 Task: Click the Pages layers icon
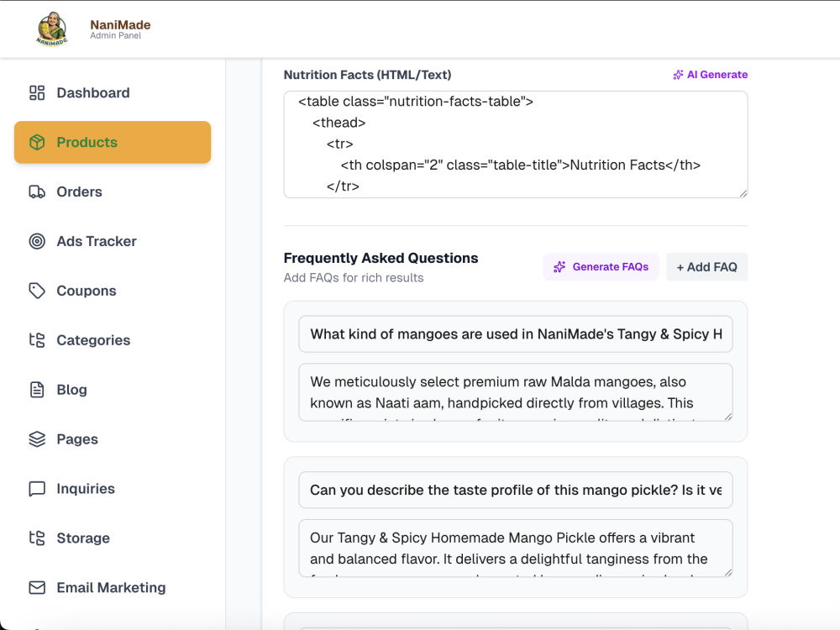coord(37,439)
